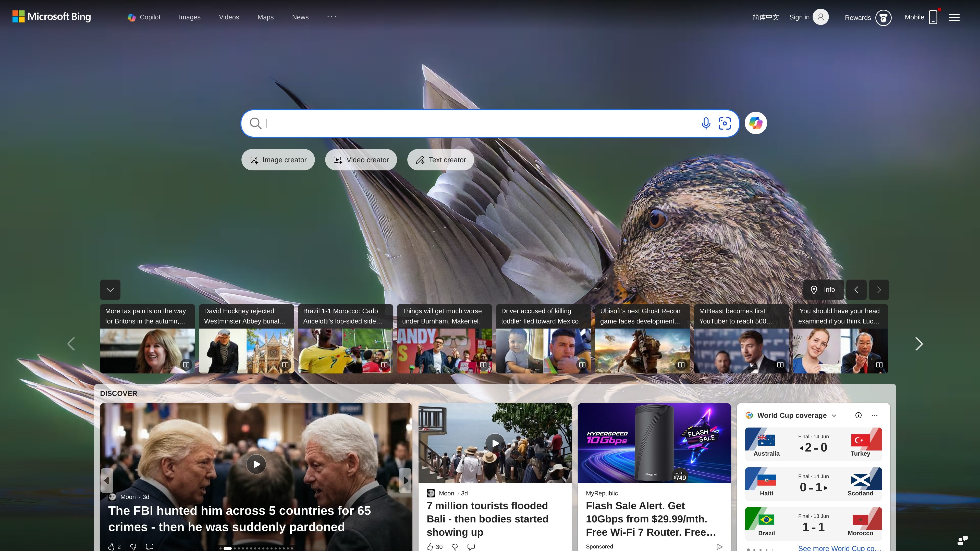Viewport: 980px width, 551px height.
Task: Open the Maps tab
Action: point(265,17)
